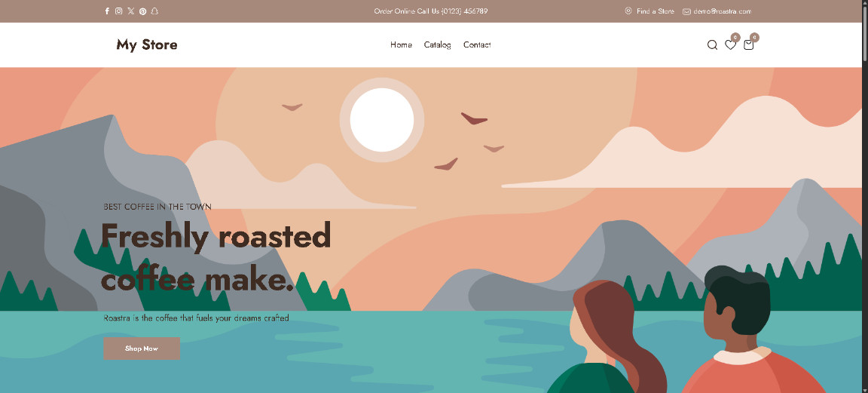This screenshot has height=393, width=868.
Task: Open the Snapchat social icon
Action: coord(155,11)
